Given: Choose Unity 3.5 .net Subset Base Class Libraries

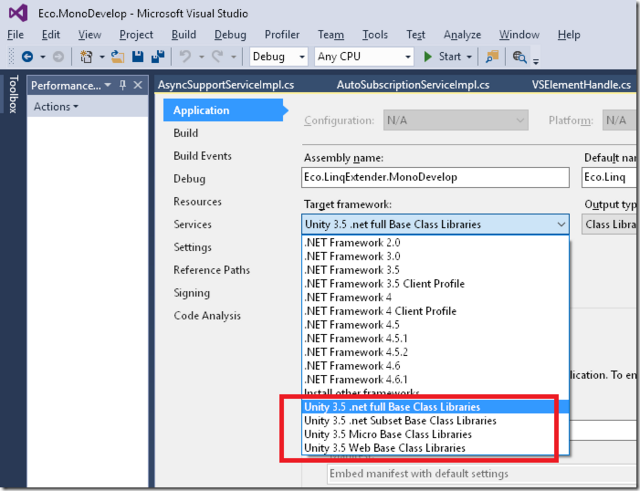Looking at the screenshot, I should click(435, 421).
